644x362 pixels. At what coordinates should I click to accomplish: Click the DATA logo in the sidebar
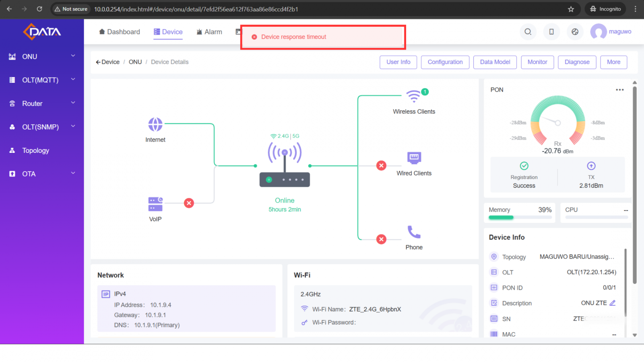[x=42, y=31]
